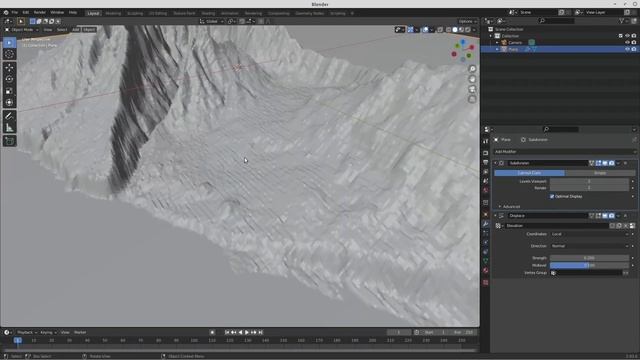This screenshot has width=640, height=360.
Task: Hide the Collection in viewport
Action: tap(627, 36)
